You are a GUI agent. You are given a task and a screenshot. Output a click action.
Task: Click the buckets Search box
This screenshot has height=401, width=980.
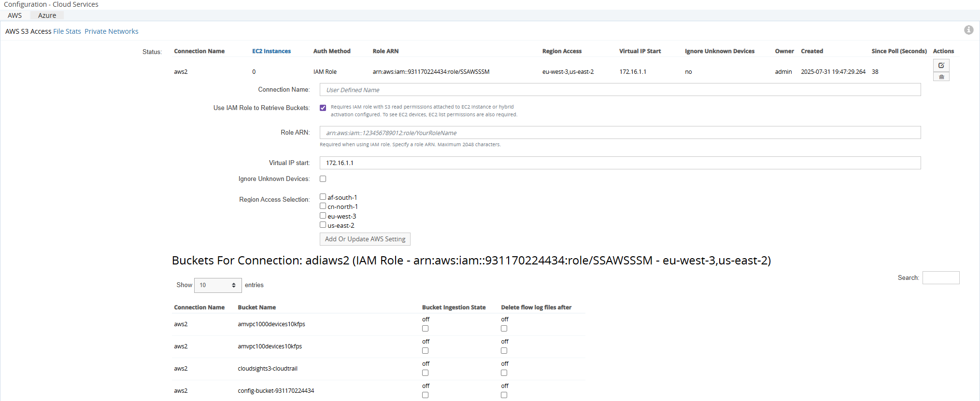pyautogui.click(x=941, y=277)
